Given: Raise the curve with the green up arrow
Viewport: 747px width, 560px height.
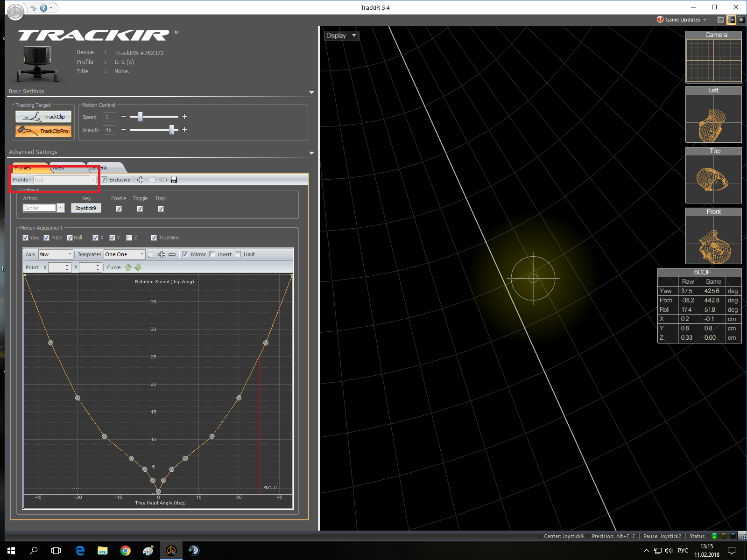Looking at the screenshot, I should coord(128,267).
